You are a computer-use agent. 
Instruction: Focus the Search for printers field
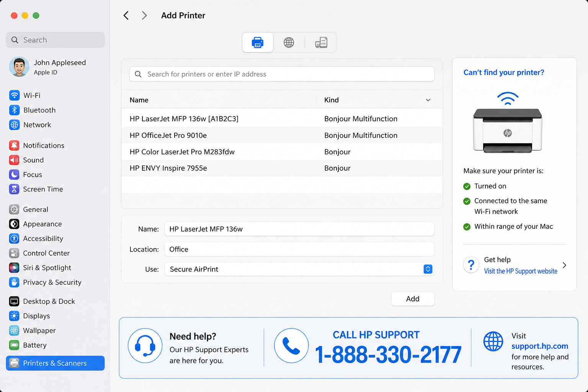[282, 74]
